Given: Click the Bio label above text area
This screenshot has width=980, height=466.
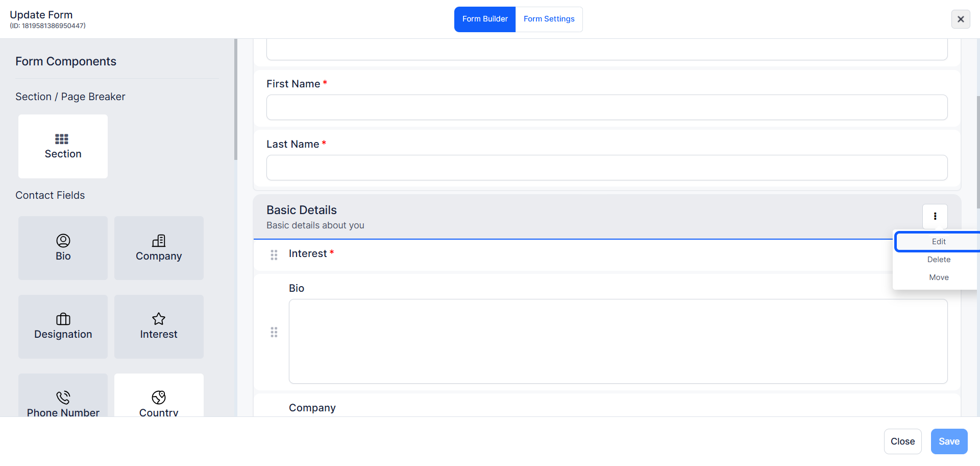Looking at the screenshot, I should (x=297, y=288).
